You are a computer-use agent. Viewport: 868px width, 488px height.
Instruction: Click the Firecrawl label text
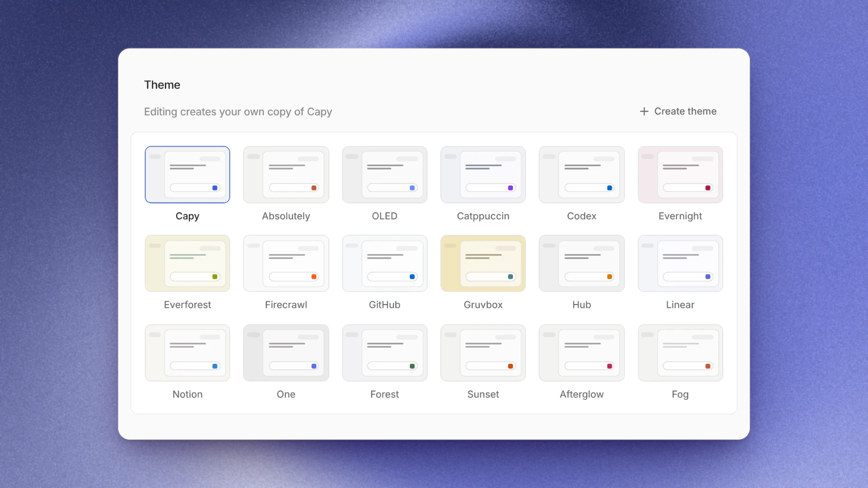pyautogui.click(x=286, y=305)
